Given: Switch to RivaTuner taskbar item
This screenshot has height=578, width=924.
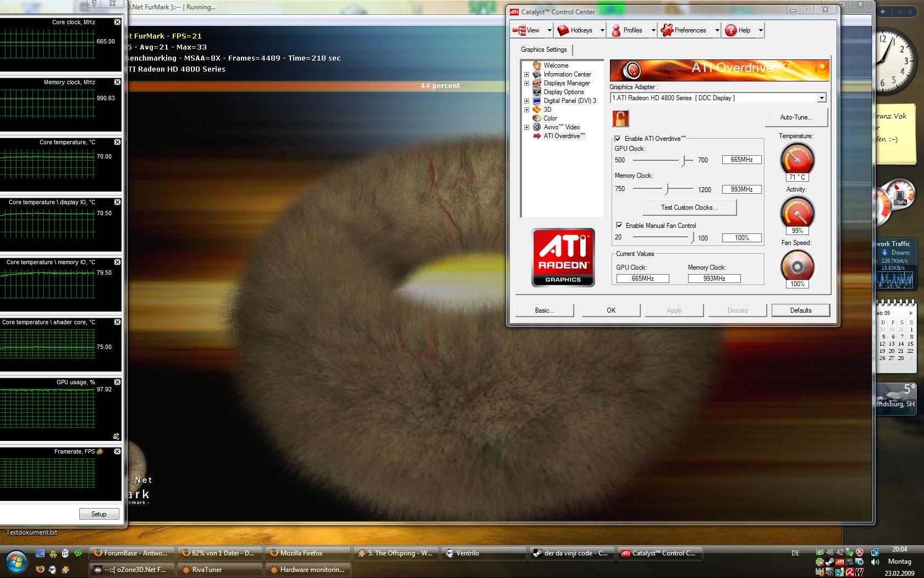Looking at the screenshot, I should (220, 570).
